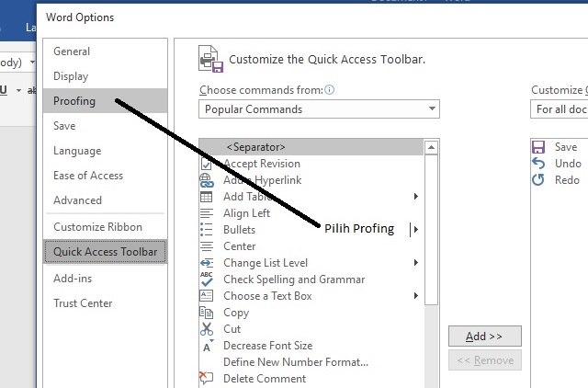Expand the Choose a Text Box submenu arrow
This screenshot has height=388, width=588.
[416, 295]
